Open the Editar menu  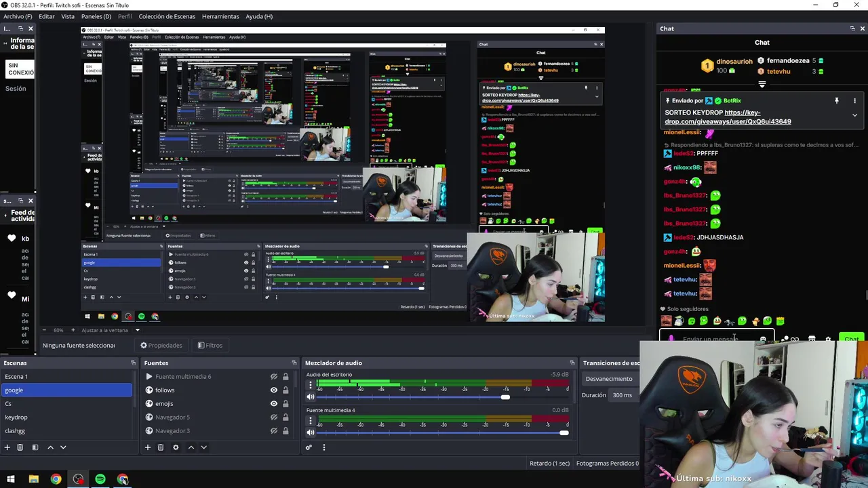47,16
